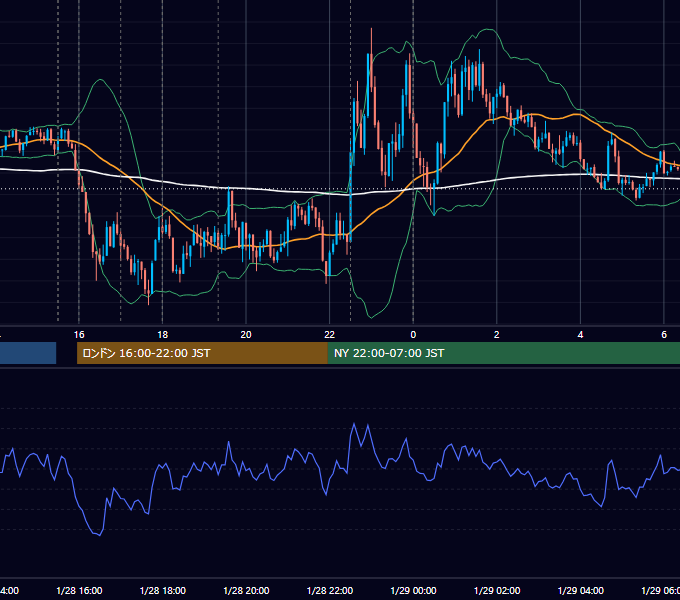Click the 1/29 04:00 date label
Viewport: 680px width, 600px height.
click(580, 590)
